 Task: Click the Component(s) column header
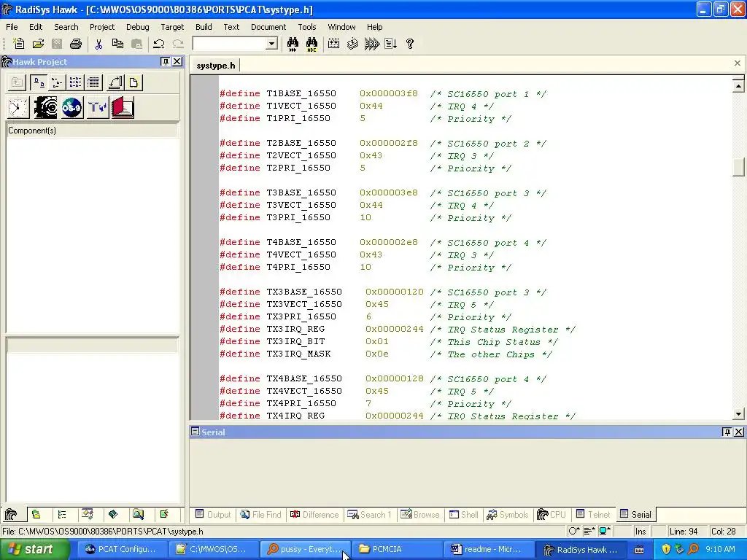pyautogui.click(x=93, y=131)
